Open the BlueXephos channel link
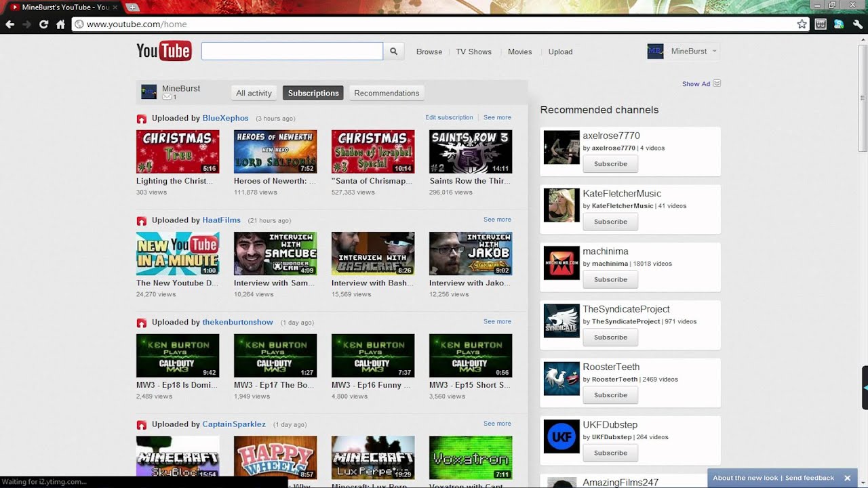The image size is (868, 488). pyautogui.click(x=225, y=118)
